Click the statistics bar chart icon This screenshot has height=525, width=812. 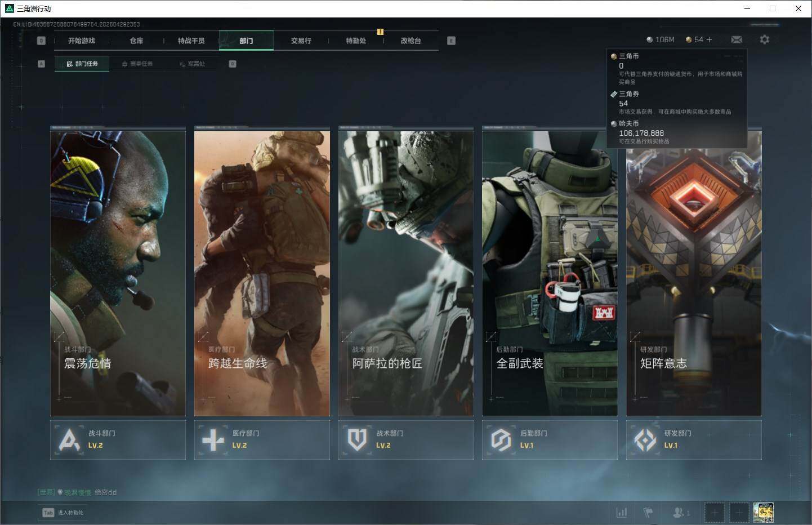622,513
